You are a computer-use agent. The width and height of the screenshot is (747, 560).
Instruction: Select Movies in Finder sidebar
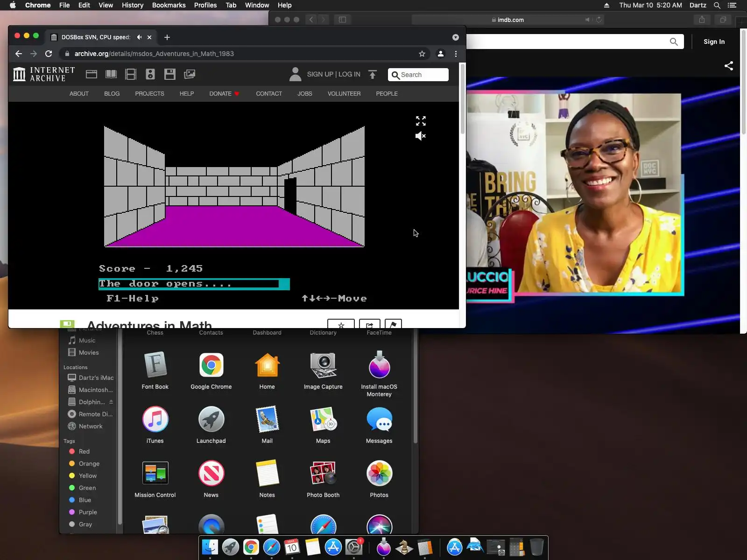click(89, 353)
